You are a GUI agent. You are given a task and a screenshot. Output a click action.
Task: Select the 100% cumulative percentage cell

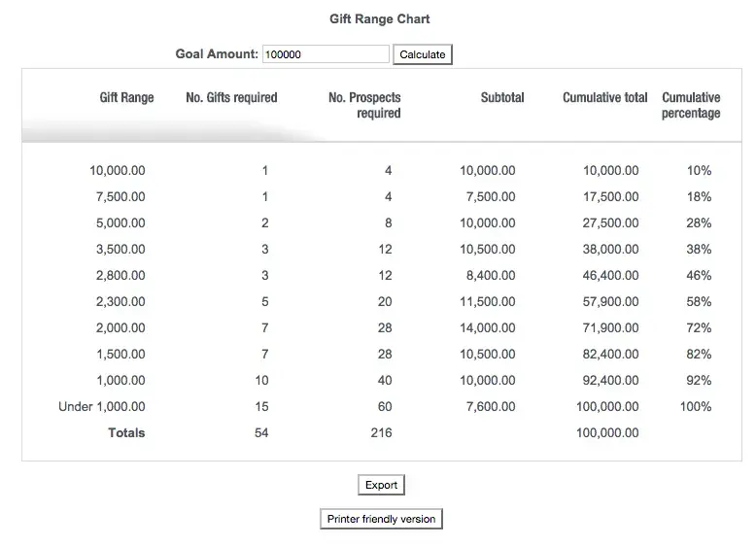[x=696, y=406]
